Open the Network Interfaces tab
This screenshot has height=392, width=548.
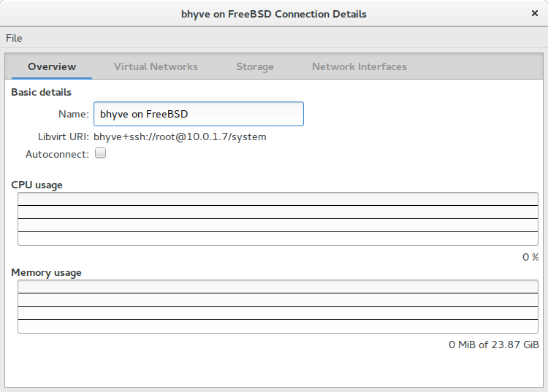click(359, 66)
